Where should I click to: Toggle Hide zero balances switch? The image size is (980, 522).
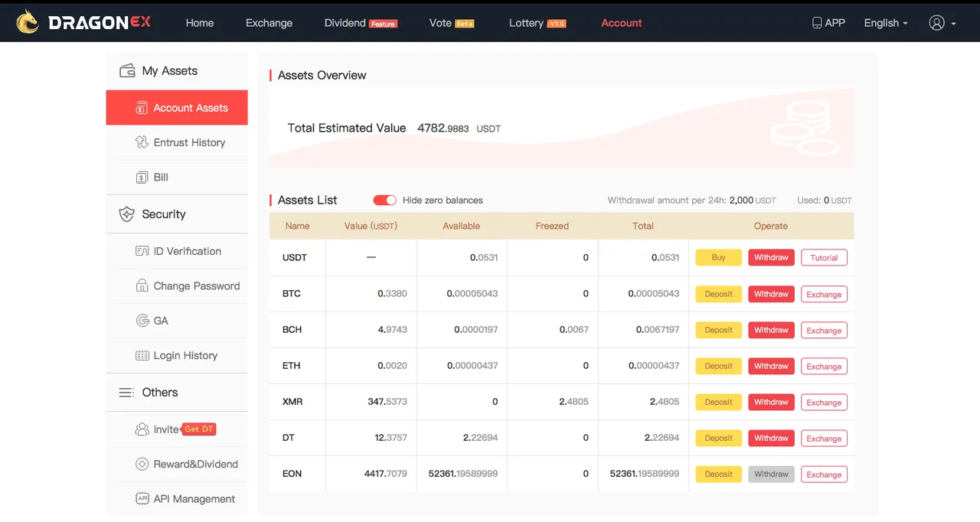pos(384,201)
